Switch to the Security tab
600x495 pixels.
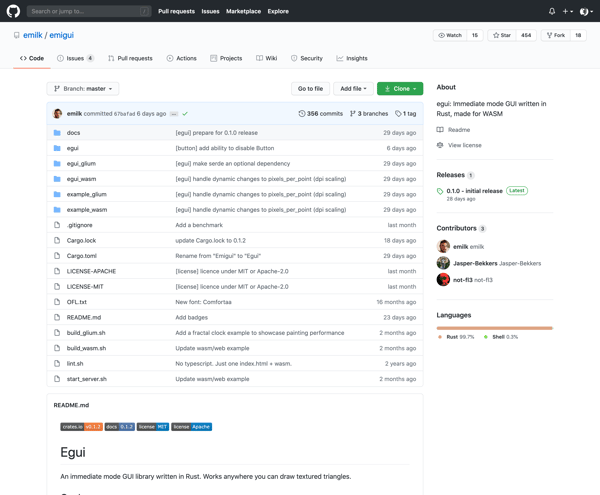tap(307, 58)
